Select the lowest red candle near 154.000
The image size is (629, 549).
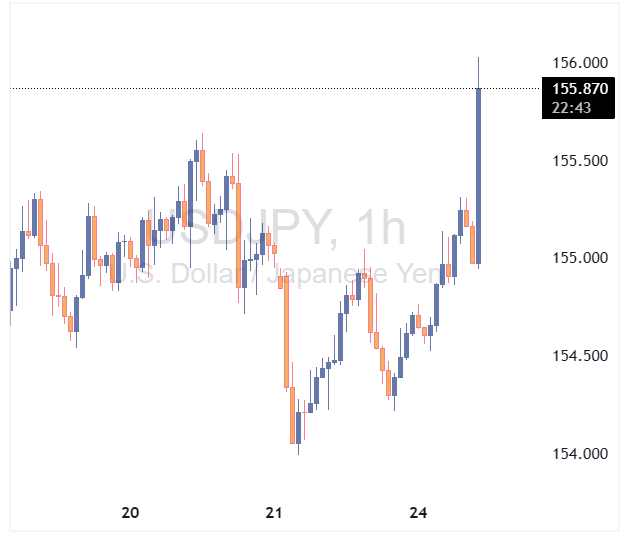pyautogui.click(x=293, y=415)
